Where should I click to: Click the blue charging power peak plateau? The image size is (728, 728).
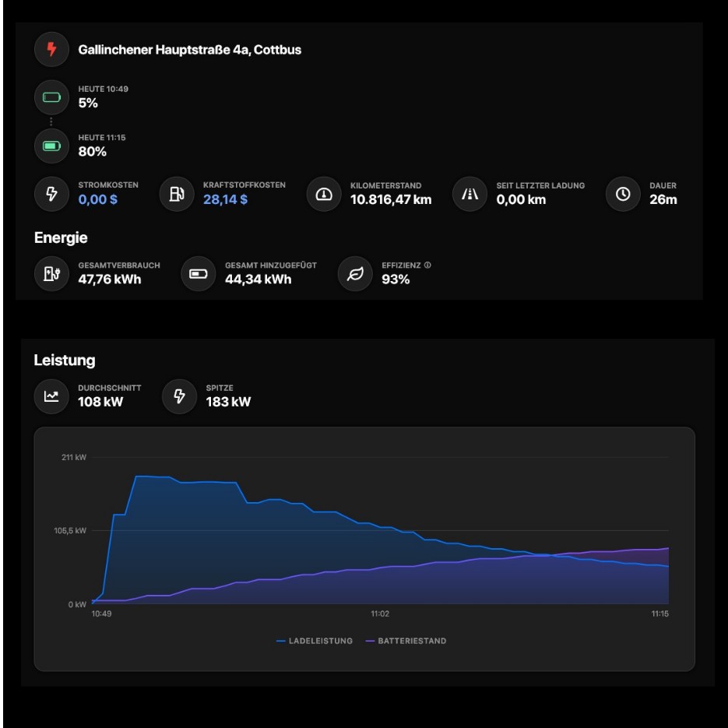153,477
